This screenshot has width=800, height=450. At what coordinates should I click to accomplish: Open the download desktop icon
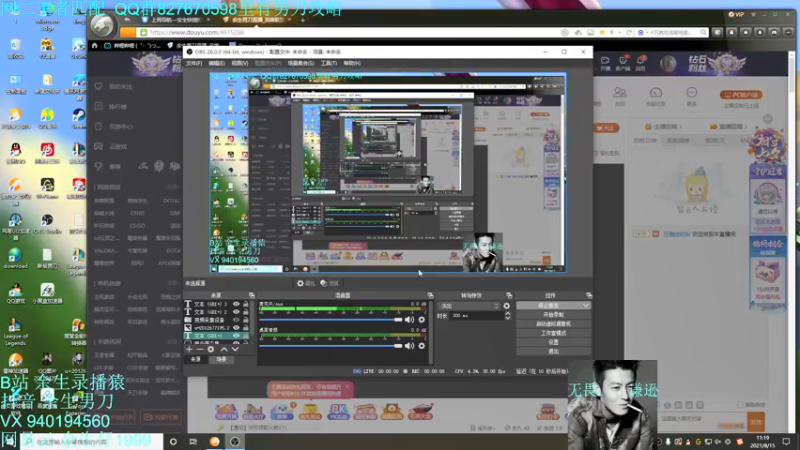[15, 258]
